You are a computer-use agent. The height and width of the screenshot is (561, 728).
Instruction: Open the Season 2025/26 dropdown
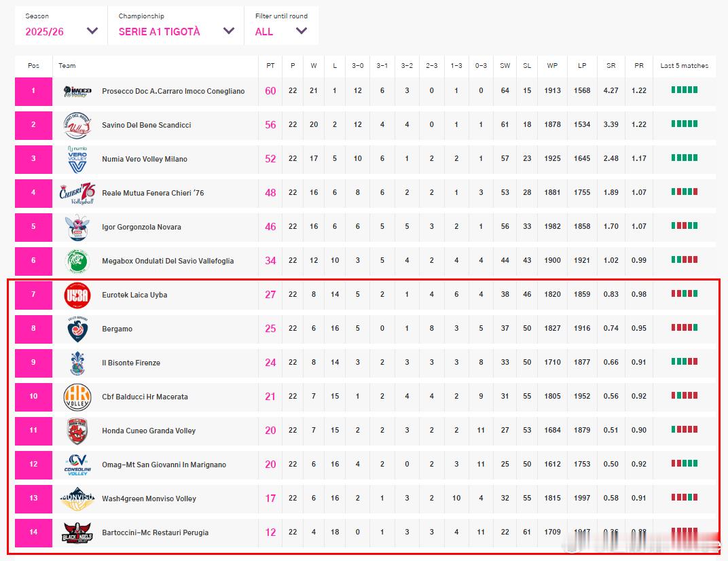click(x=61, y=26)
